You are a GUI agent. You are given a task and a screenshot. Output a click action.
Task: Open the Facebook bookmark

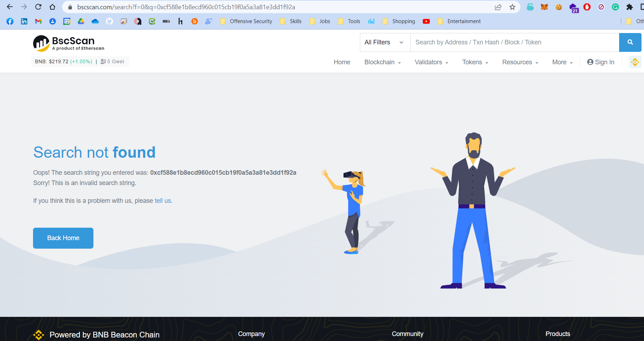coord(10,21)
